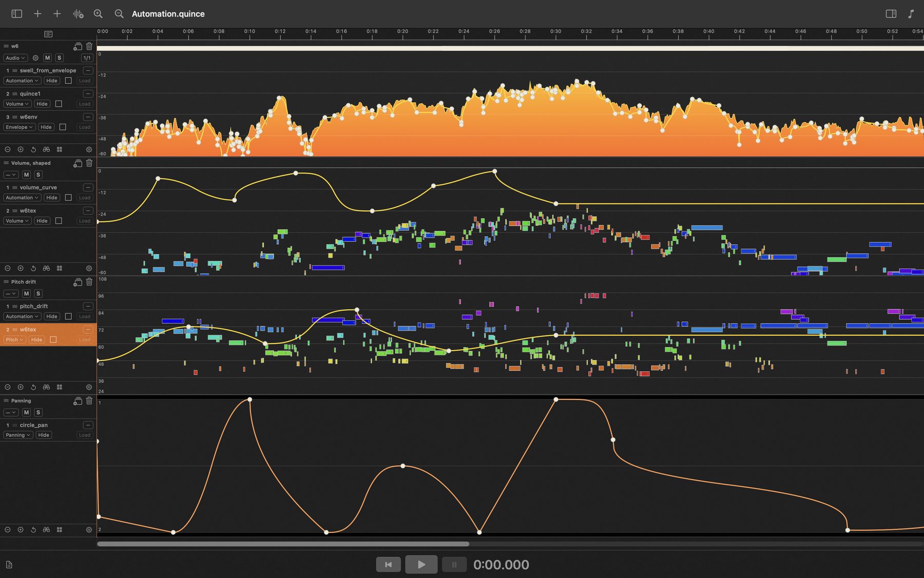This screenshot has width=924, height=578.
Task: Tick the pitch_drift layer checkbox
Action: pyautogui.click(x=68, y=316)
